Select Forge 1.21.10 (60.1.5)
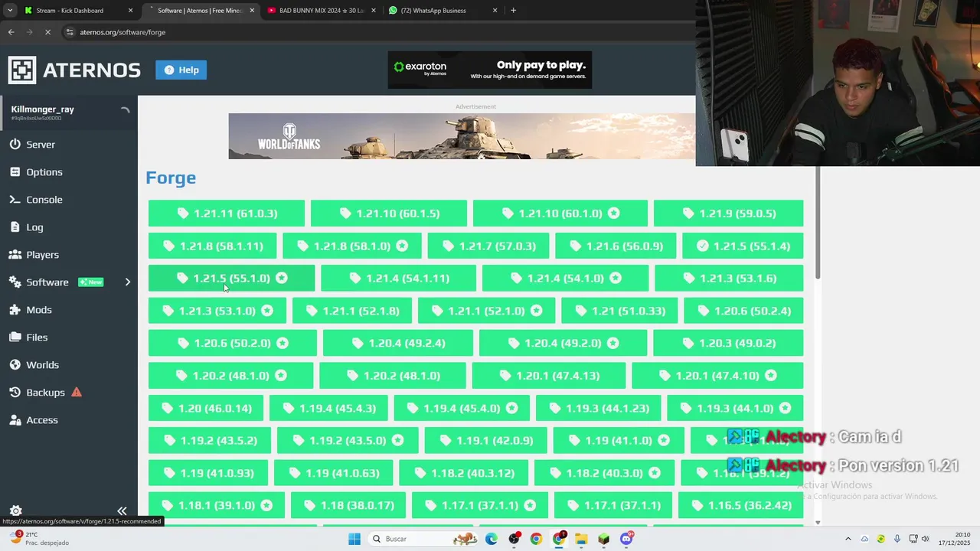This screenshot has width=980, height=551. (x=389, y=214)
